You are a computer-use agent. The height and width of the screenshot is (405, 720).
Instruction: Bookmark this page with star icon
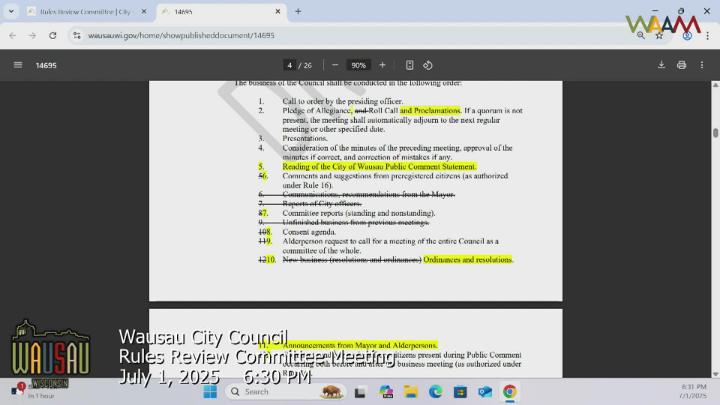click(659, 35)
